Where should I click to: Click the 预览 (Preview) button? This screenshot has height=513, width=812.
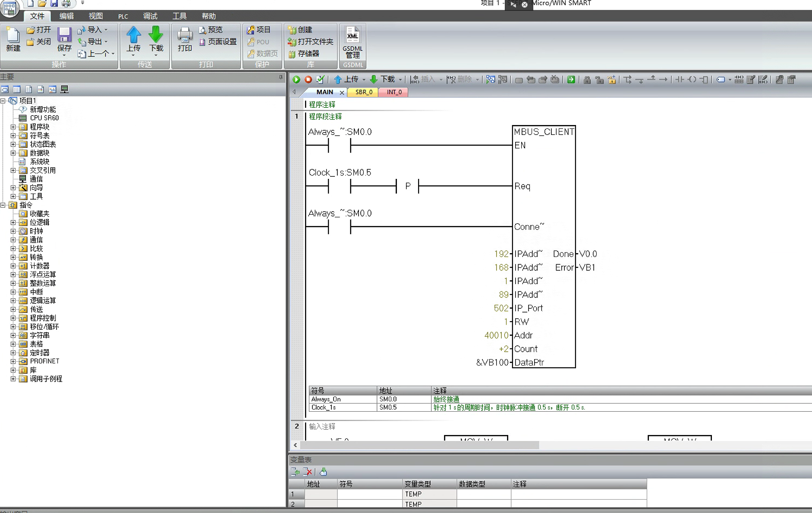211,30
